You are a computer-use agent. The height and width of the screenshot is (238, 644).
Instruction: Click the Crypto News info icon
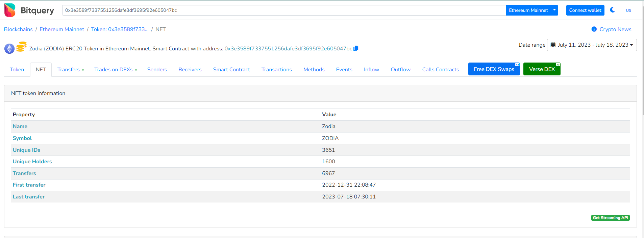pyautogui.click(x=594, y=29)
